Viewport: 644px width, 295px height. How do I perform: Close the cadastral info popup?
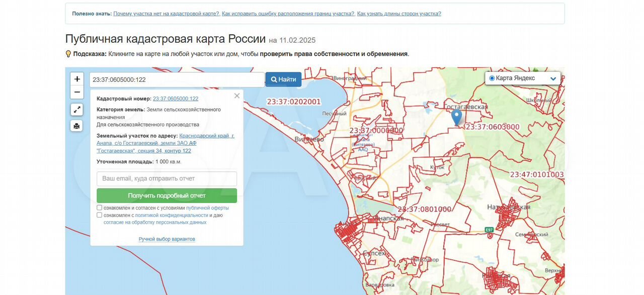click(237, 96)
